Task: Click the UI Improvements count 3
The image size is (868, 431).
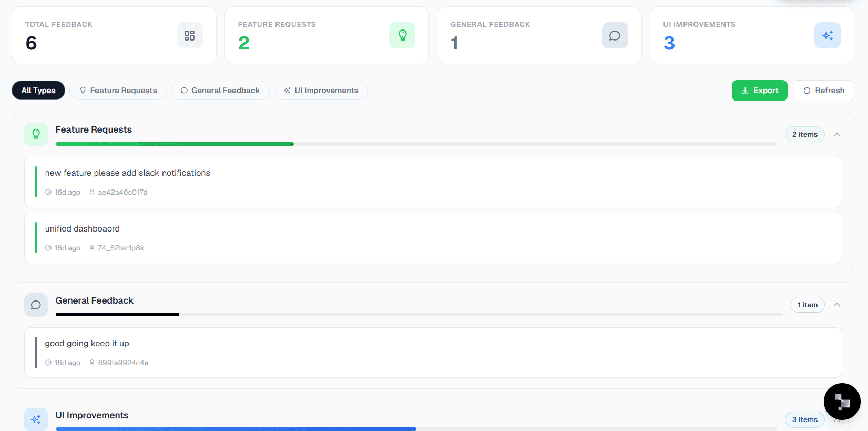Action: pyautogui.click(x=669, y=43)
